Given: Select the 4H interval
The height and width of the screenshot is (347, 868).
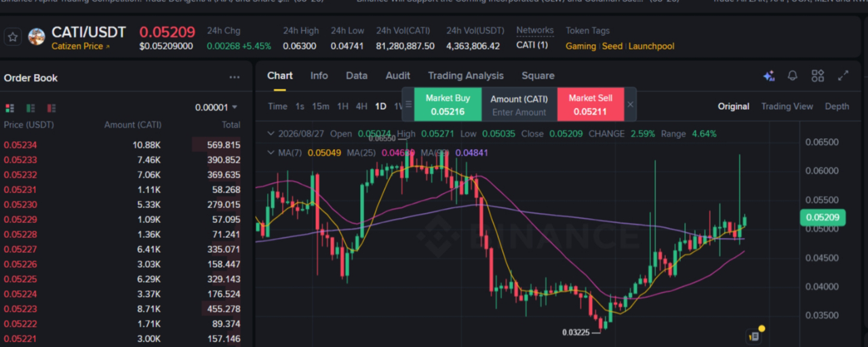Looking at the screenshot, I should [361, 106].
